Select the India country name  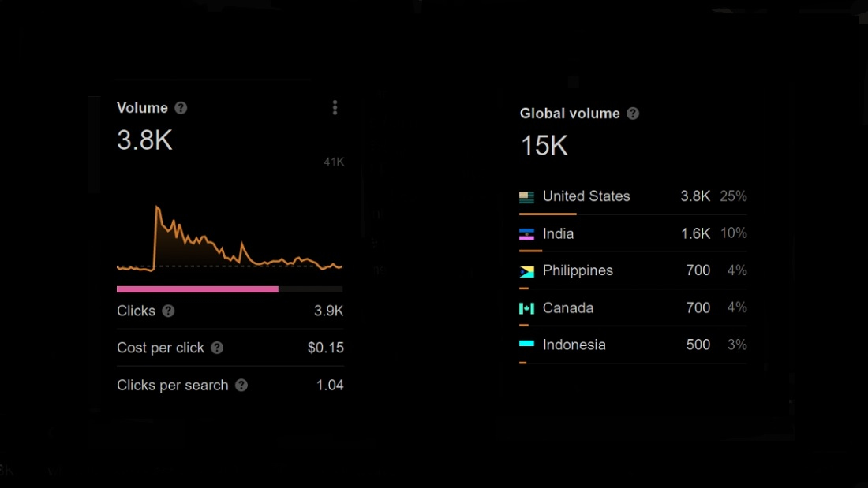click(x=558, y=234)
